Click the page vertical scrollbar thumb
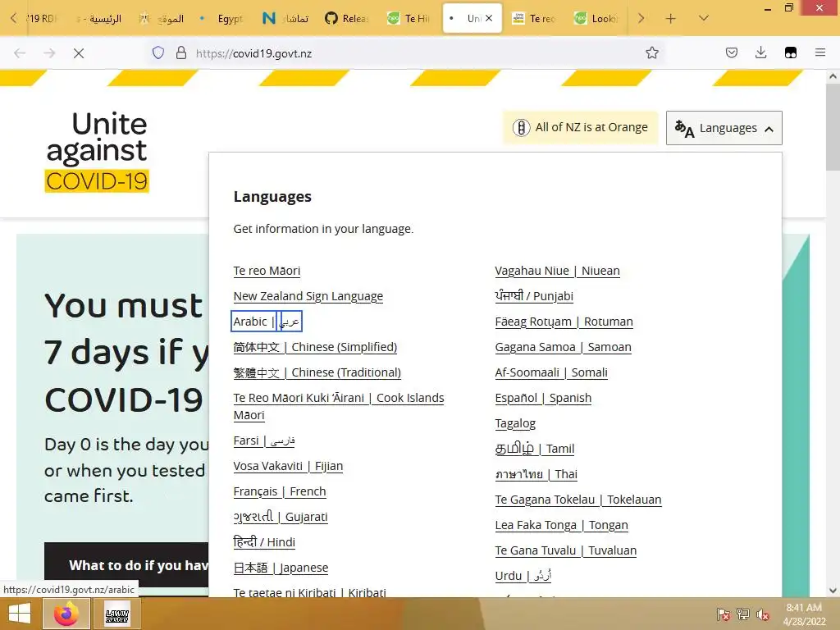 833,127
